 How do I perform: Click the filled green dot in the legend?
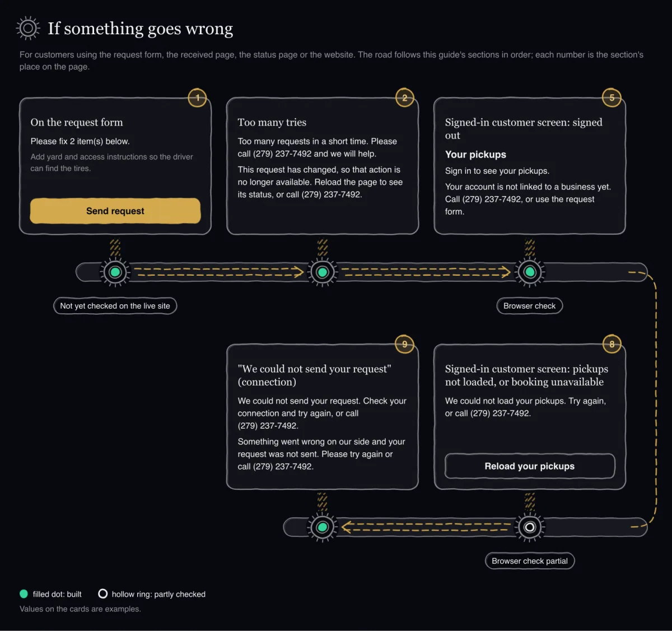pyautogui.click(x=24, y=594)
